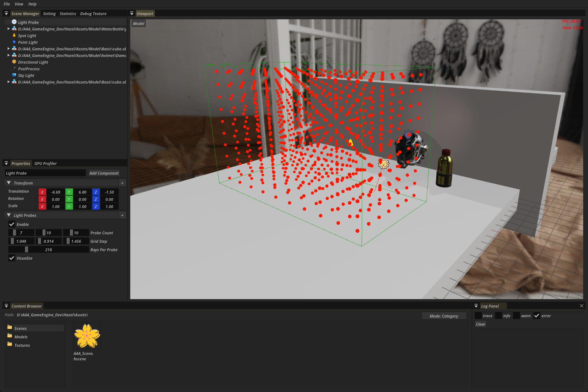
Task: Disable the Enable light probes checkbox
Action: pyautogui.click(x=12, y=224)
